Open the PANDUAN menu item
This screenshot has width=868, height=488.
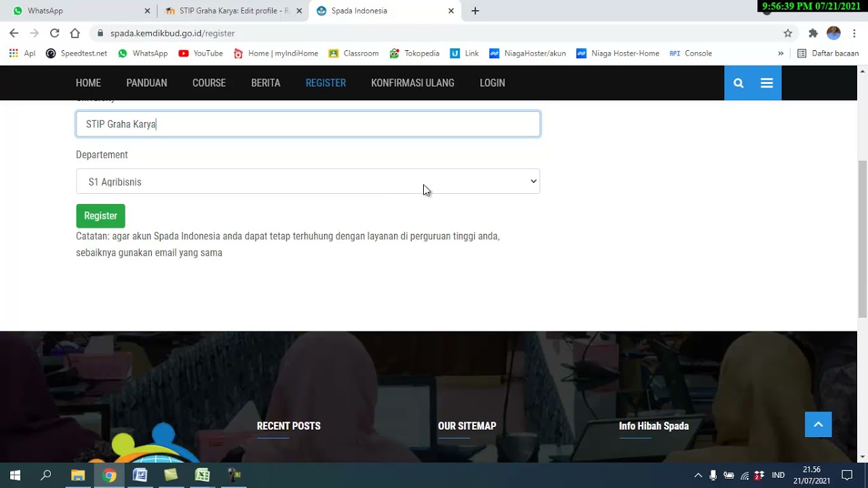coord(146,83)
